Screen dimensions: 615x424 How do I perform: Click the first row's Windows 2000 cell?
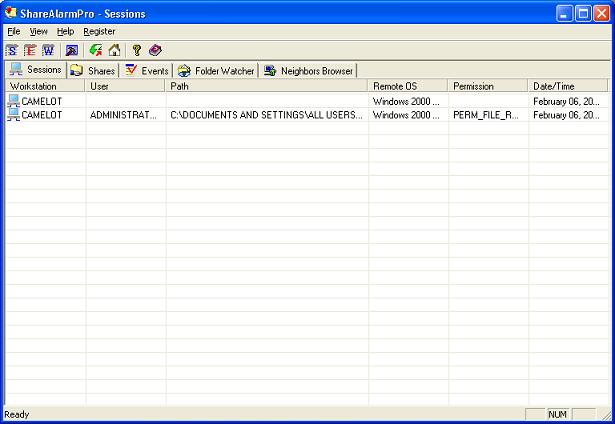click(406, 101)
